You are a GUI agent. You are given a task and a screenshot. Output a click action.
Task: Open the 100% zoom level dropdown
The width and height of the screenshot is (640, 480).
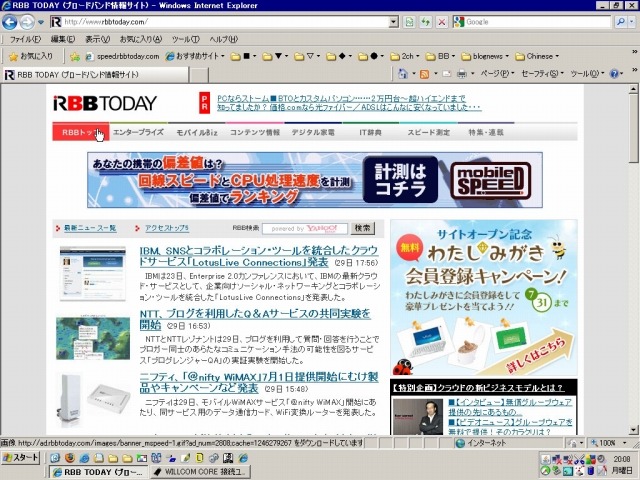coord(624,443)
